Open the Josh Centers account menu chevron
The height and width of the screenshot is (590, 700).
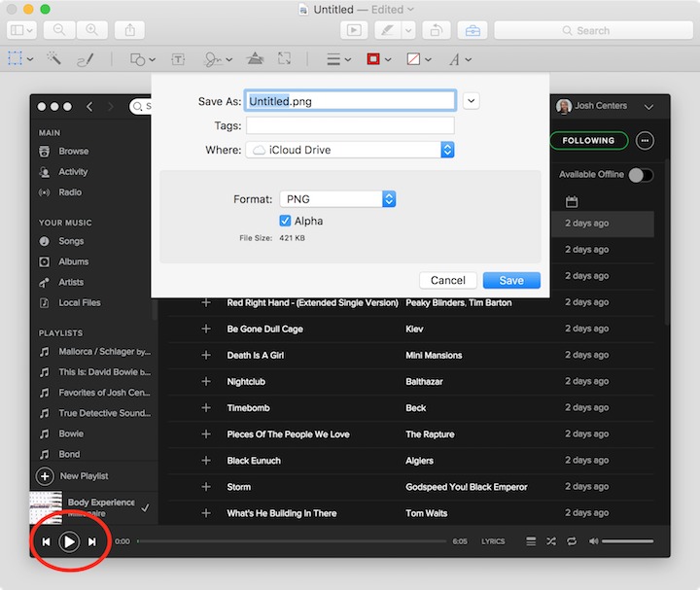click(x=648, y=107)
